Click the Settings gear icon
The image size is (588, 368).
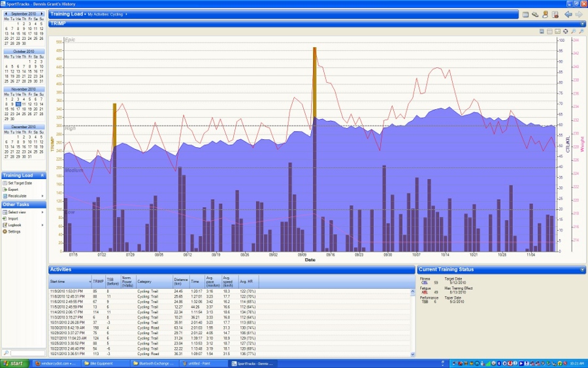(5, 231)
